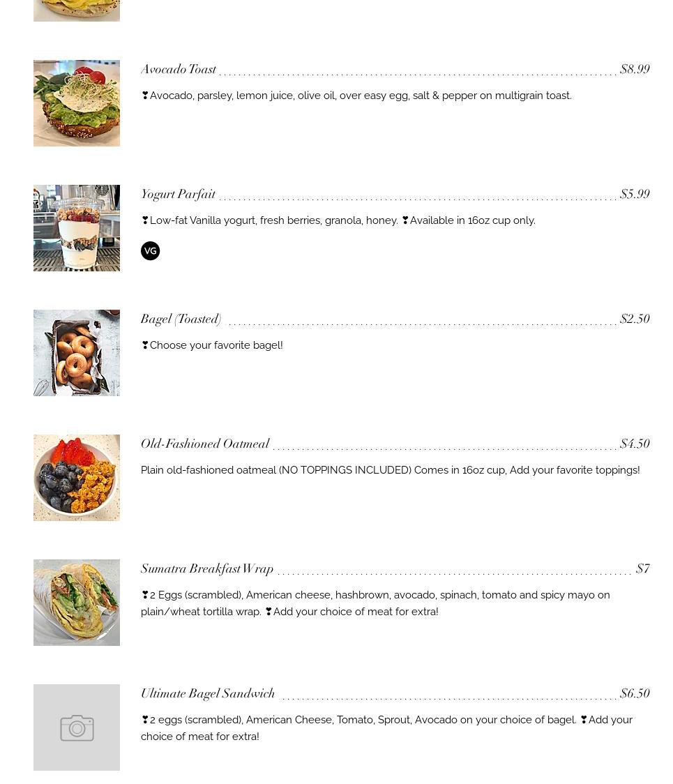Screen dimensions: 673x784
Task: Click the $2.50 bagel price
Action: tap(635, 319)
